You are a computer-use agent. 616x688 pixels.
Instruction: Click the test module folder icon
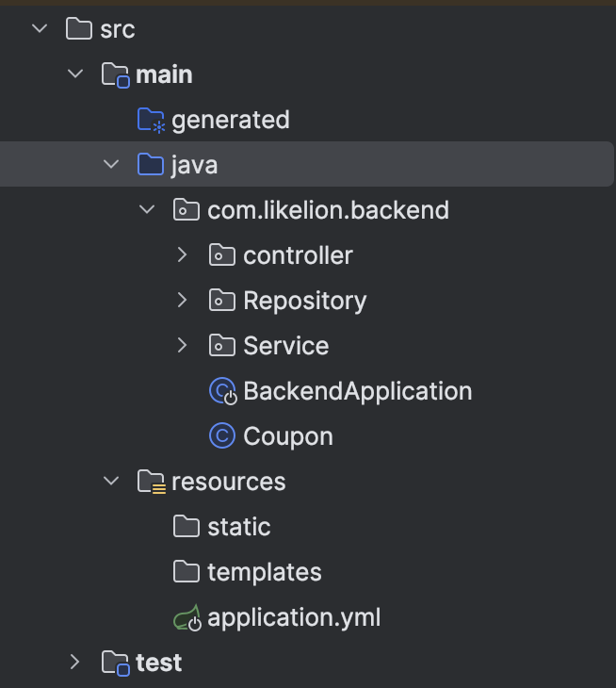coord(115,663)
